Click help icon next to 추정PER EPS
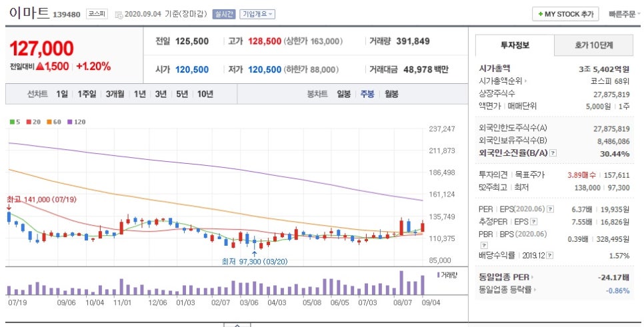The image size is (644, 327). click(533, 222)
